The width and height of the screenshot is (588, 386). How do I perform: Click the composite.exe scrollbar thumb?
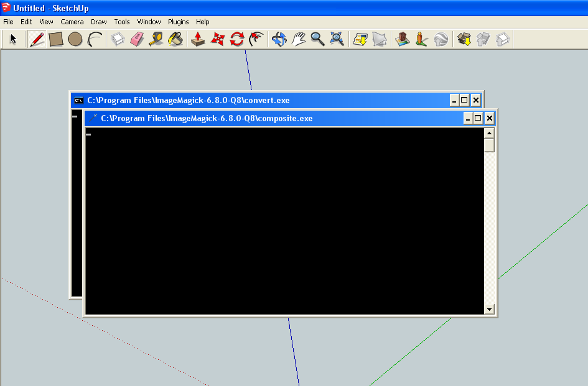pos(489,145)
